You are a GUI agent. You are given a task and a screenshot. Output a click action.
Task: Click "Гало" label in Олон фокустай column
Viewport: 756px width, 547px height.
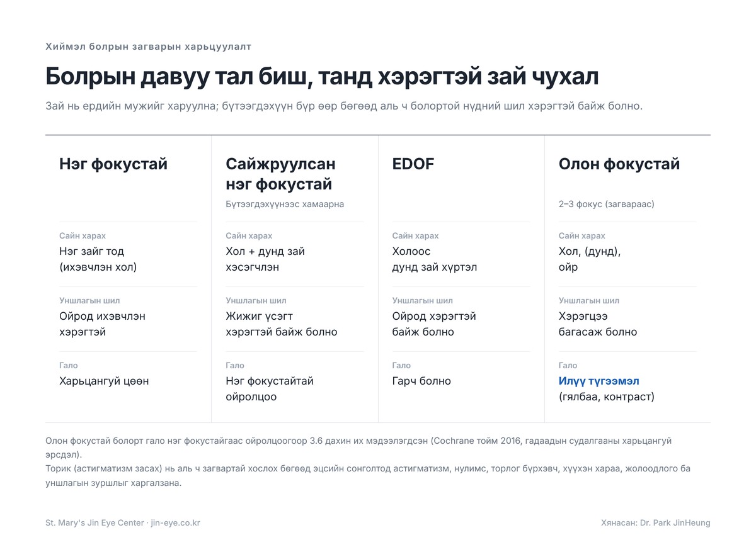pyautogui.click(x=568, y=365)
